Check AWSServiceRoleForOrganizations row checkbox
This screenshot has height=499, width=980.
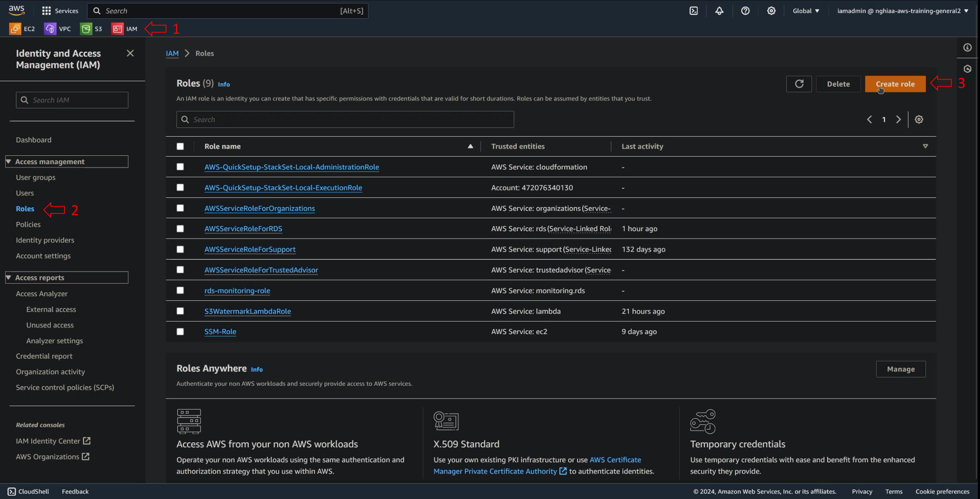pos(180,208)
